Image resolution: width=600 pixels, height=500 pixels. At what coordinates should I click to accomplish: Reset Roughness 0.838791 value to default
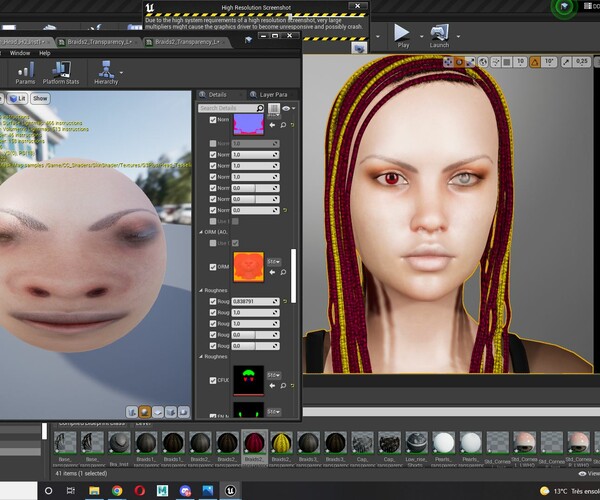[285, 301]
